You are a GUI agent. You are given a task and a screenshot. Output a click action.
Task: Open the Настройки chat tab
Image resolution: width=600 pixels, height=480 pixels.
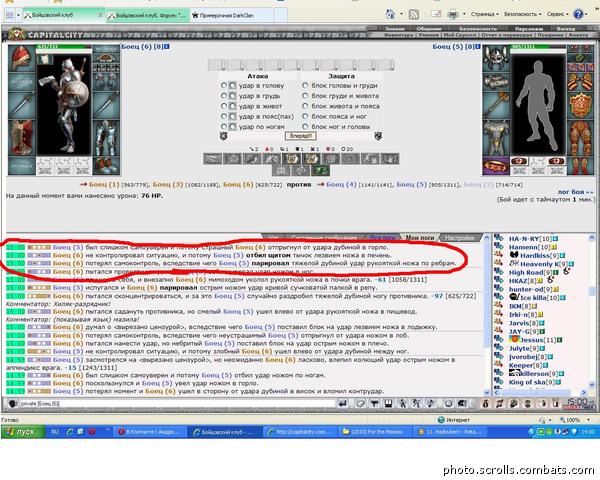[459, 238]
